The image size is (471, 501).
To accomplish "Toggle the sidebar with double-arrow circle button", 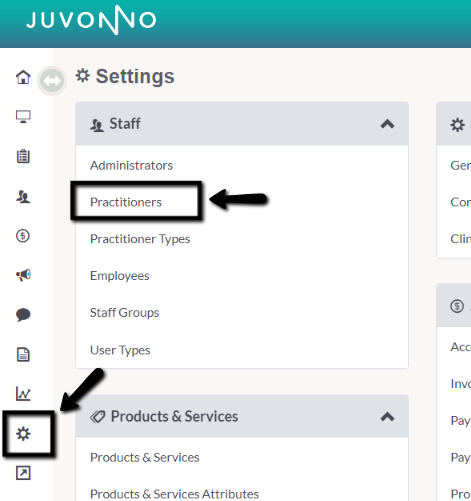I will (52, 80).
